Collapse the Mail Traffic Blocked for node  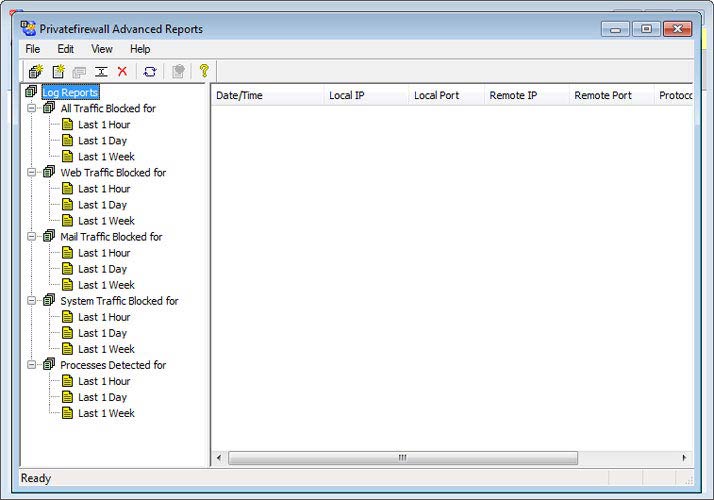[x=31, y=237]
